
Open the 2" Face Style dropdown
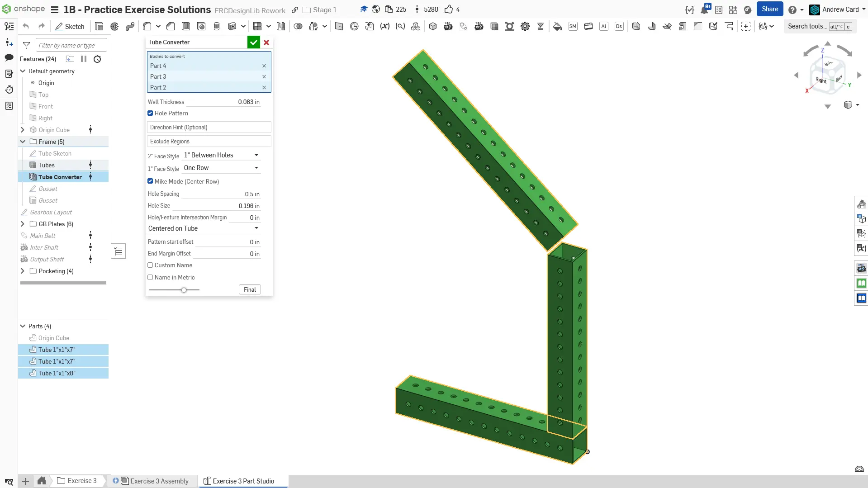click(221, 155)
